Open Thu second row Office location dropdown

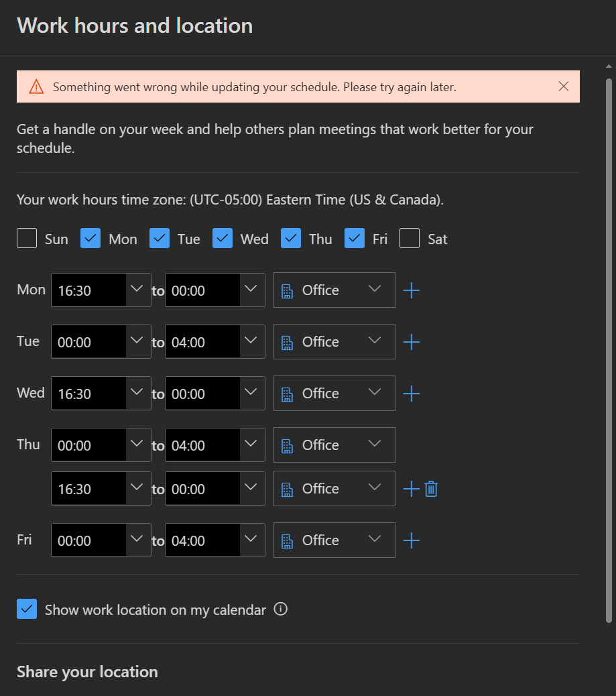click(x=334, y=489)
